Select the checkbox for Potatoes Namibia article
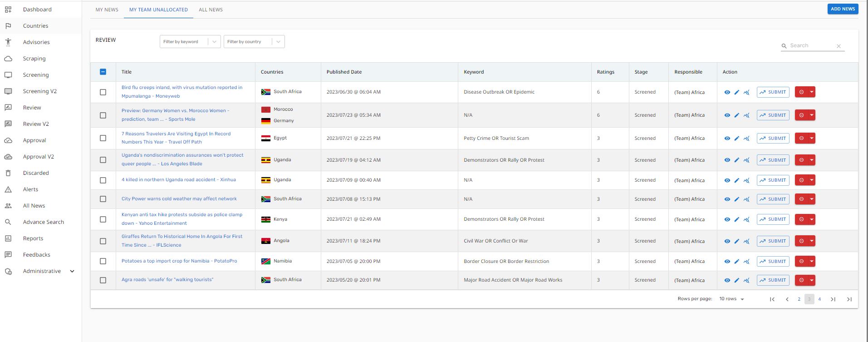 point(103,261)
